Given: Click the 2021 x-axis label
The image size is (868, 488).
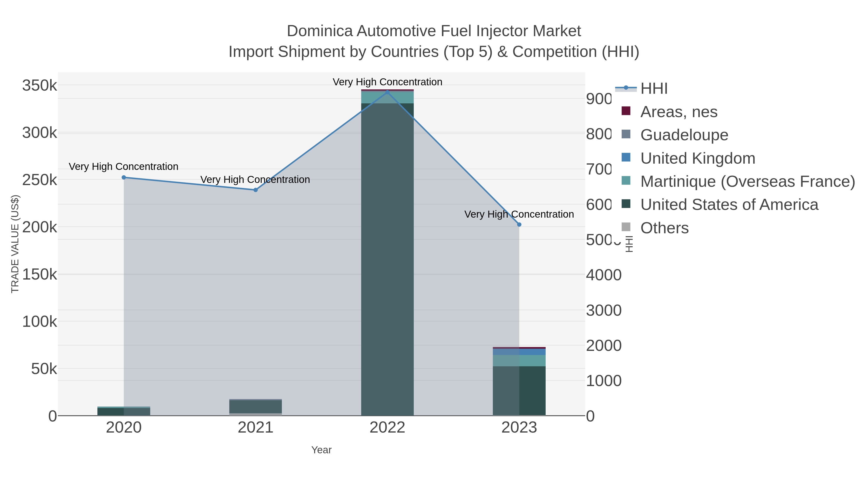Looking at the screenshot, I should (255, 428).
